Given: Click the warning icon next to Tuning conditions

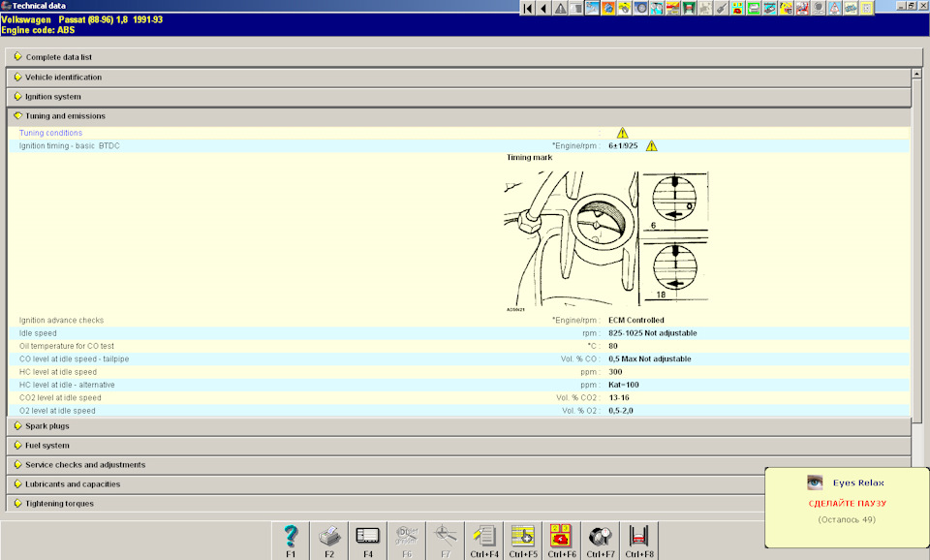Looking at the screenshot, I should [x=622, y=133].
